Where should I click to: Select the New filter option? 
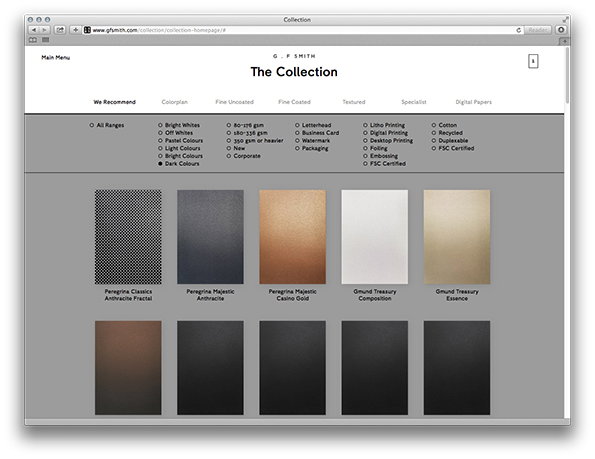pos(236,148)
